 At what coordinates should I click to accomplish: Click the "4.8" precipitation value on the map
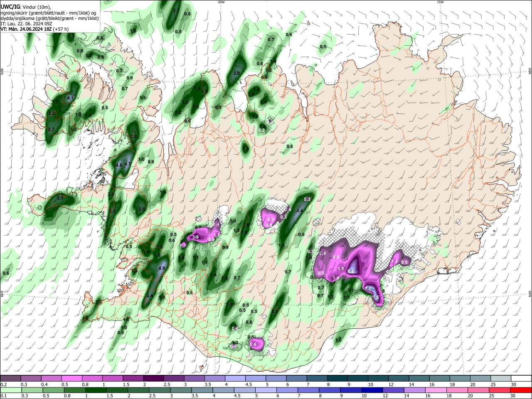click(119, 165)
